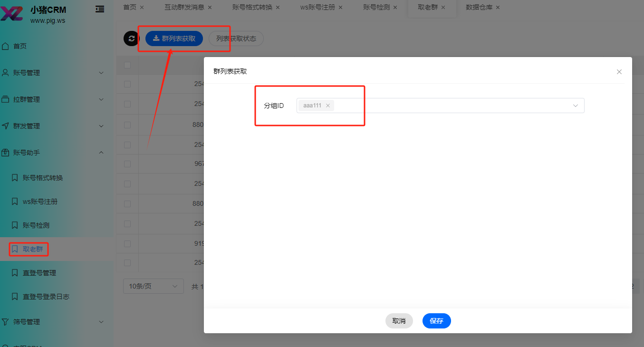Open 直登号管理 in the sidebar
Image resolution: width=644 pixels, height=347 pixels.
point(39,273)
